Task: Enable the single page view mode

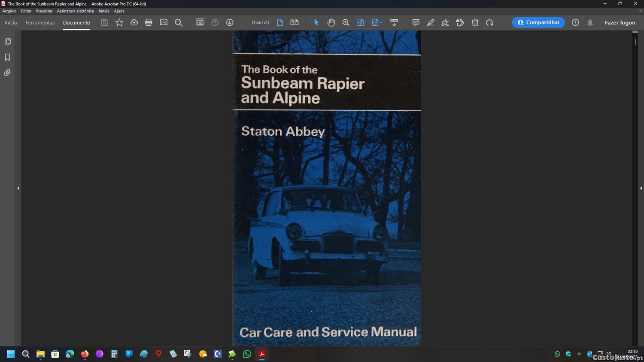Action: click(280, 23)
